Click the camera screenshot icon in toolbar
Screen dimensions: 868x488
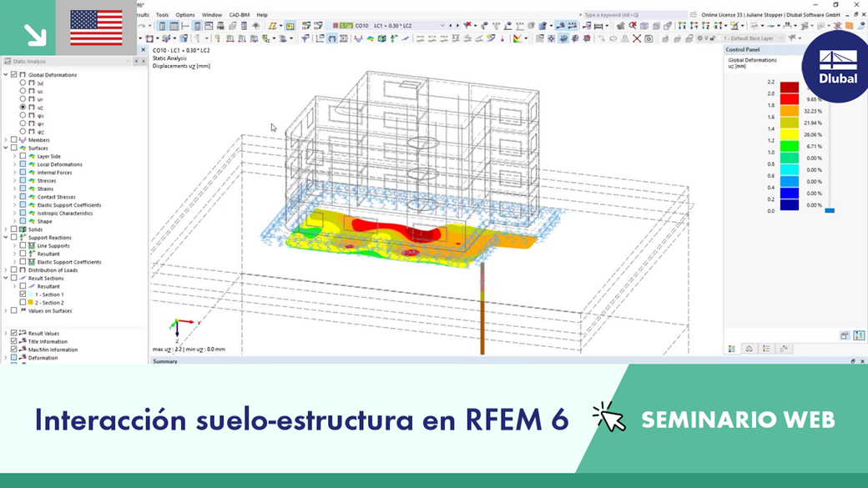coord(648,38)
